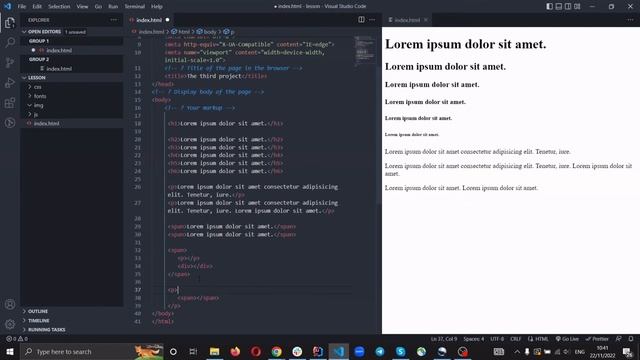The image size is (640, 360).
Task: Open the activity bar icon below Extensions
Action: tap(10, 122)
